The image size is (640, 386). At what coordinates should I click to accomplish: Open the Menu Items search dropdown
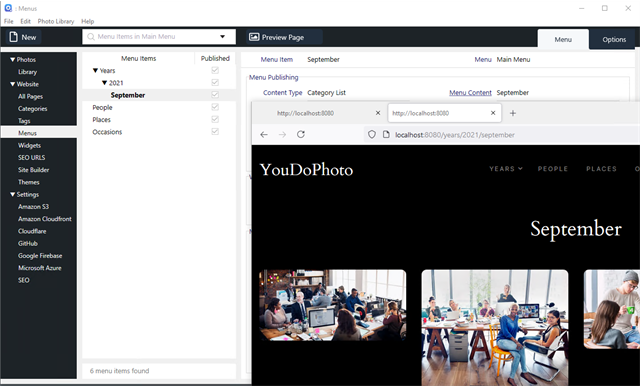pyautogui.click(x=222, y=37)
